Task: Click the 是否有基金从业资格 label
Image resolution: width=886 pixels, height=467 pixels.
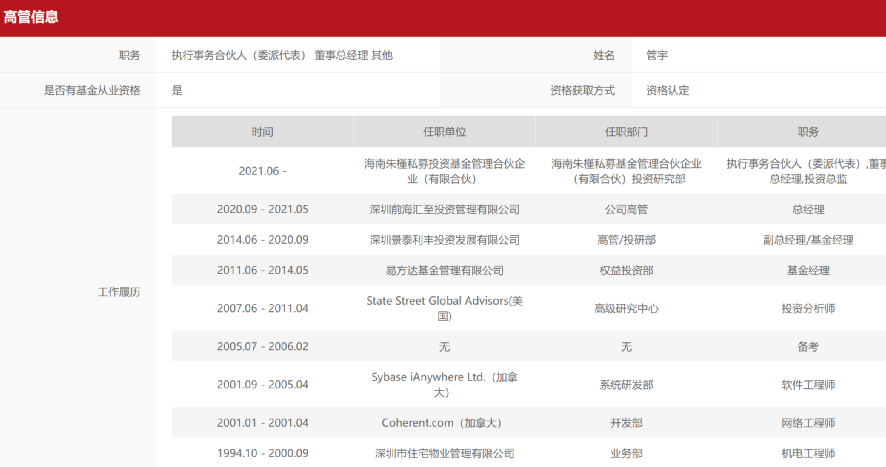Action: click(92, 90)
